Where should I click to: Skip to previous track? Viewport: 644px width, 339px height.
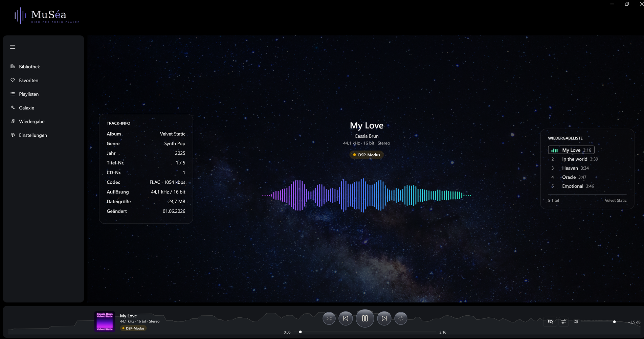click(x=346, y=318)
